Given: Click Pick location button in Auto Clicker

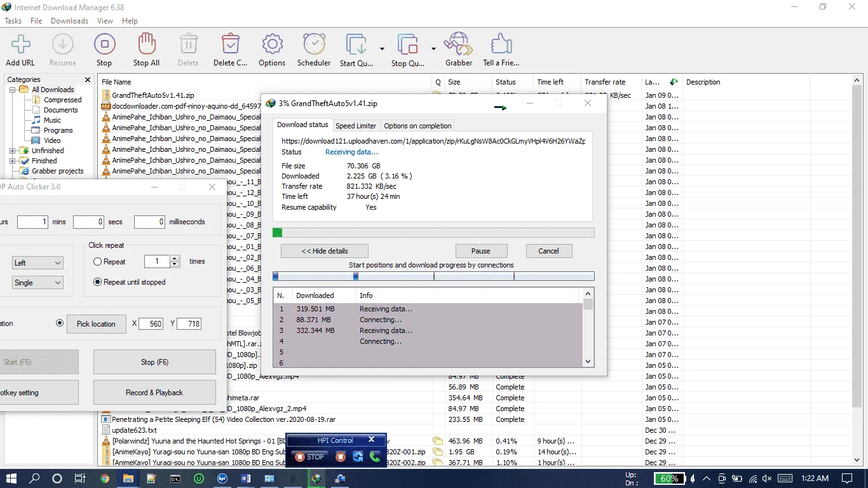Looking at the screenshot, I should pos(96,323).
